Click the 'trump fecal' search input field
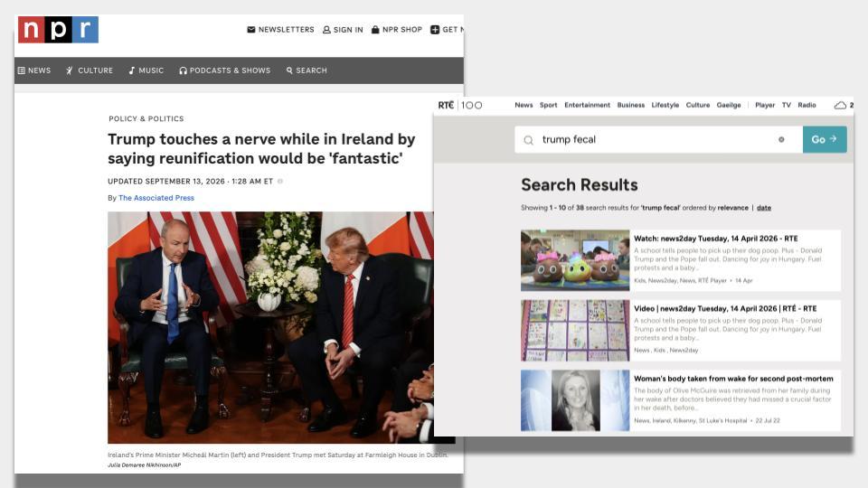Image resolution: width=868 pixels, height=488 pixels. click(x=659, y=139)
